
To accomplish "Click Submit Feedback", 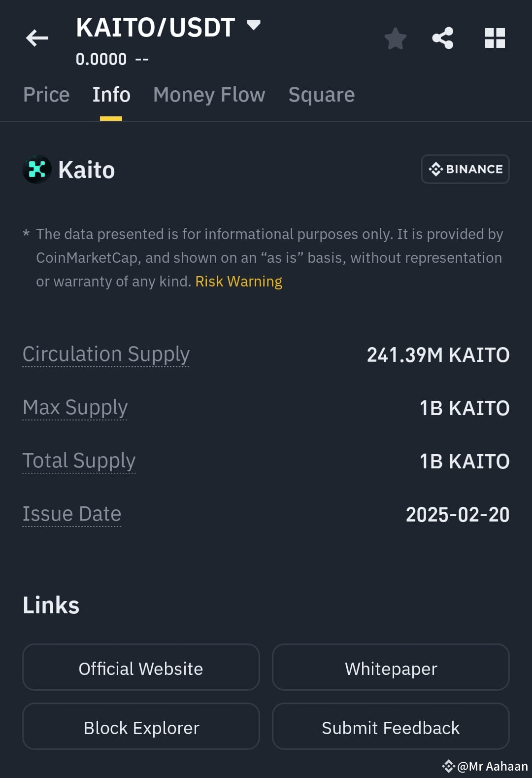I will point(391,727).
